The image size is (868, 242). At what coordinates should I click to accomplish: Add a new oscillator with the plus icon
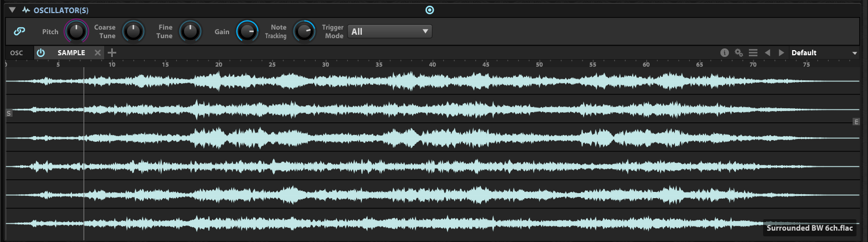pyautogui.click(x=112, y=53)
